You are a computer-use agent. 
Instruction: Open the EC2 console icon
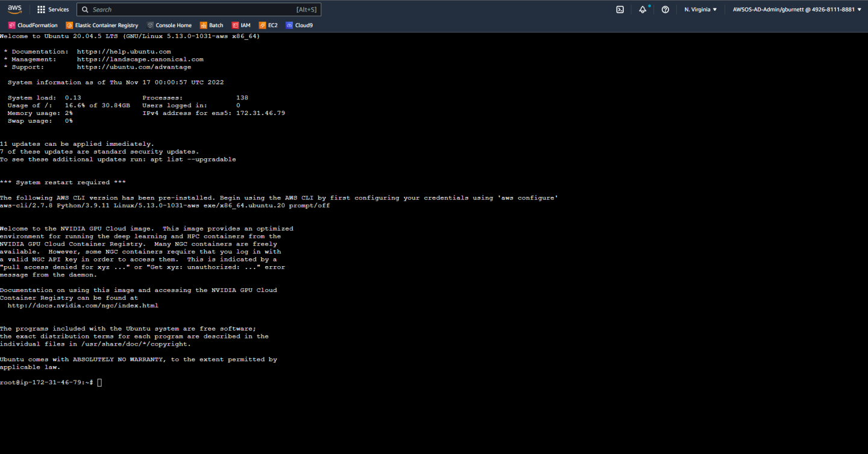(268, 25)
